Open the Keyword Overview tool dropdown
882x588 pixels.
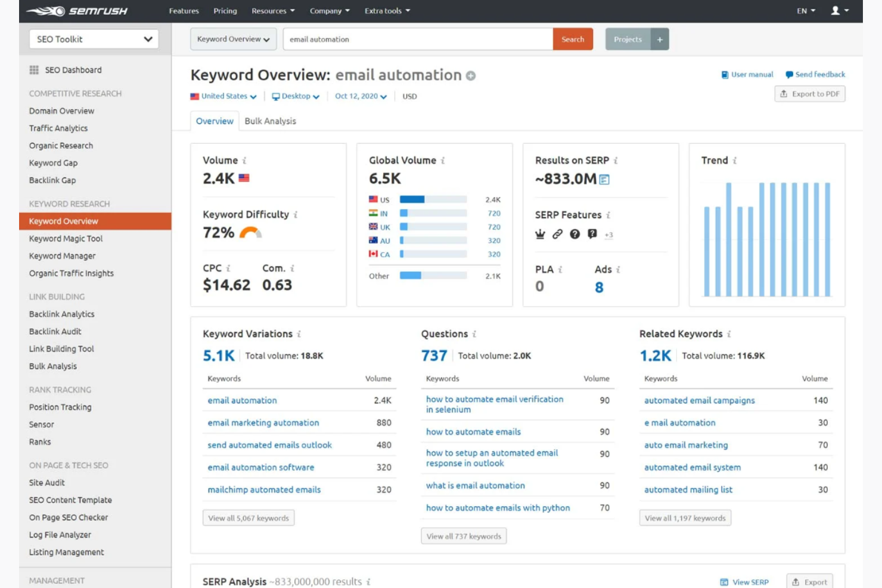coord(234,39)
